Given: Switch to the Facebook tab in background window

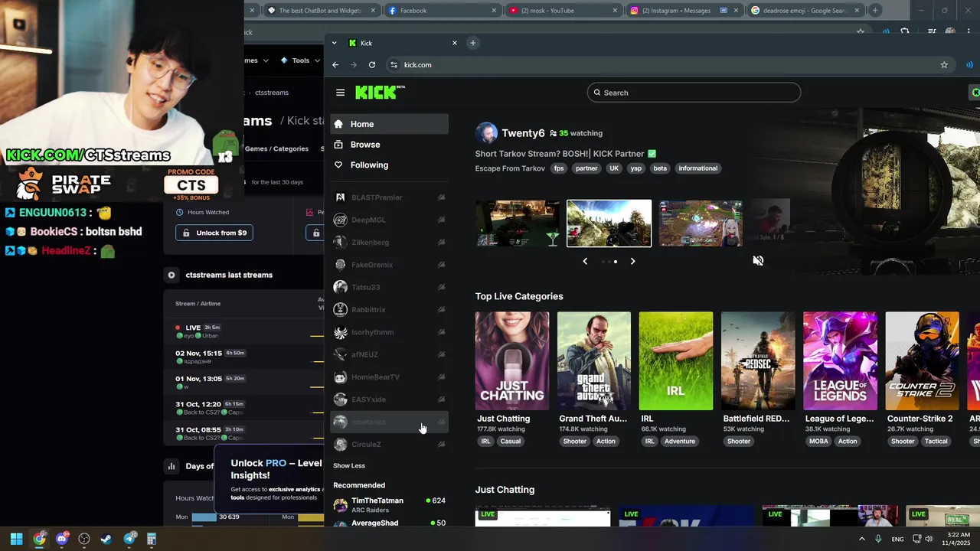Looking at the screenshot, I should pos(441,11).
